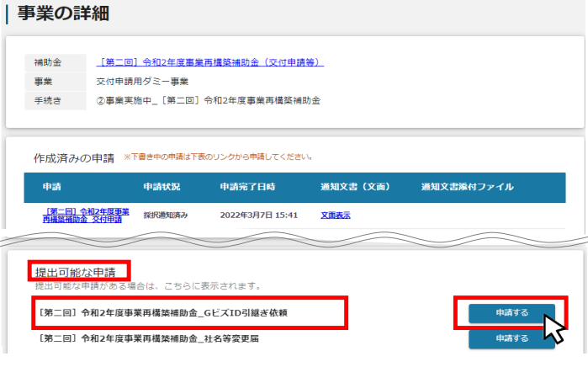Open the 令和2年度事業再構築補助金_交付申請 application link

point(86,215)
